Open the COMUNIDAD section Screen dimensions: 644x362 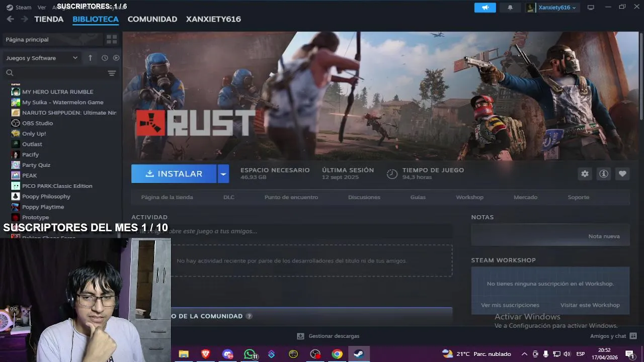click(152, 19)
